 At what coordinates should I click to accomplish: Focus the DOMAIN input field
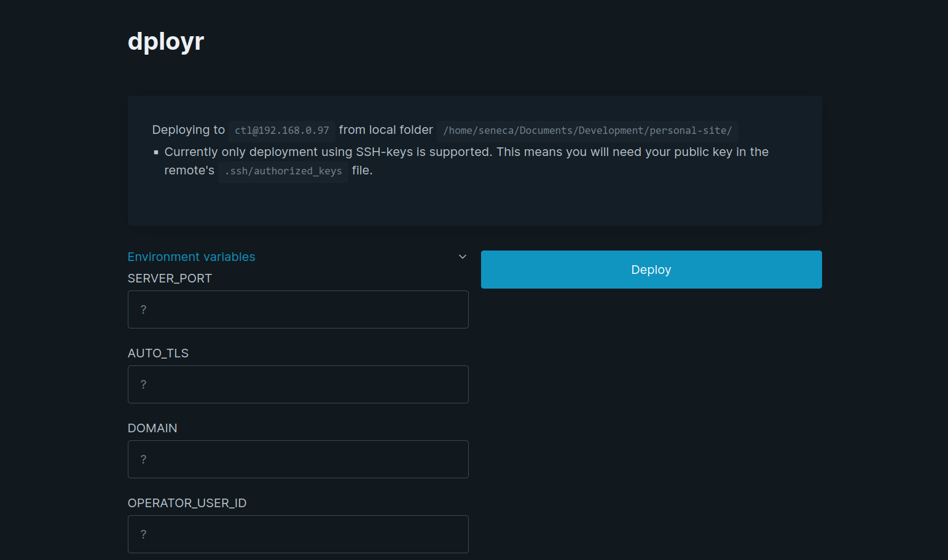[298, 459]
